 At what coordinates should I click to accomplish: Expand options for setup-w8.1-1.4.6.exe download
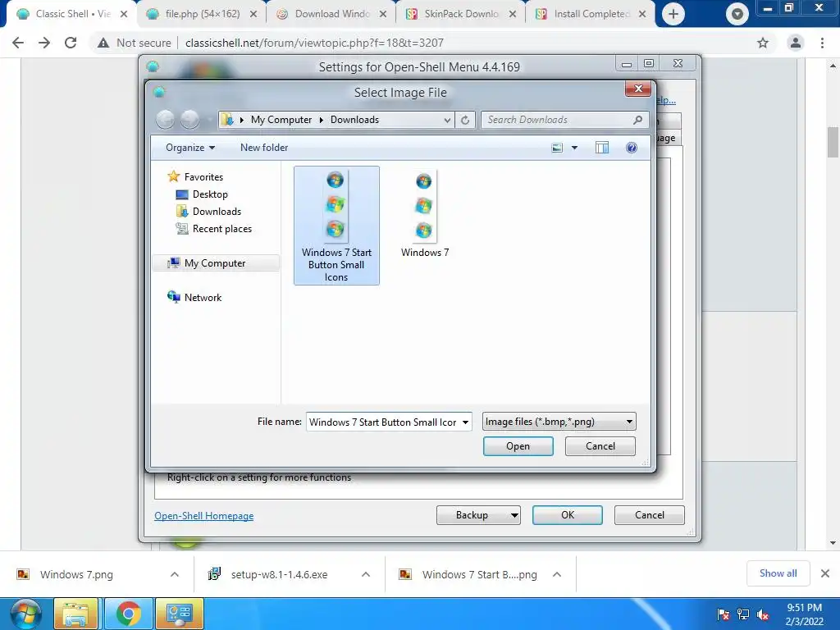(x=366, y=575)
